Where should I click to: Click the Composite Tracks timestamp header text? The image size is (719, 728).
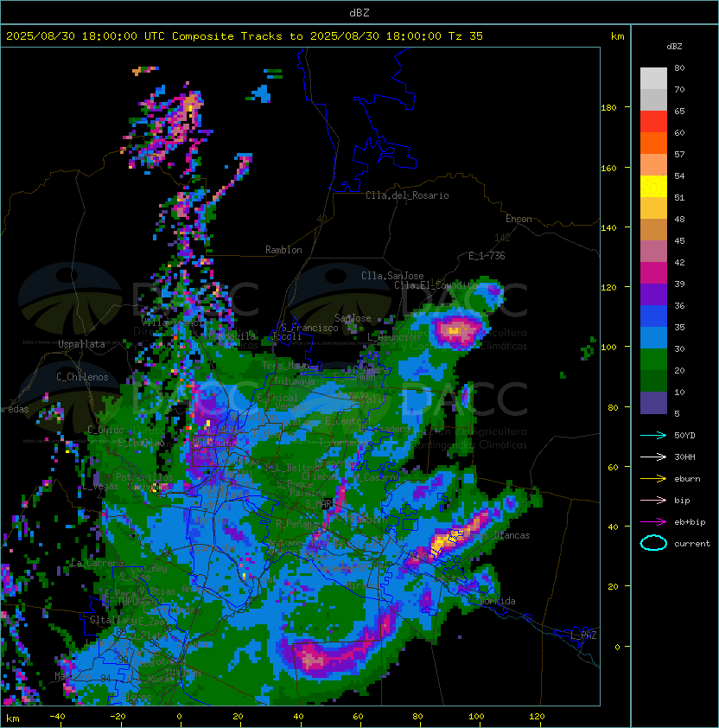point(245,36)
